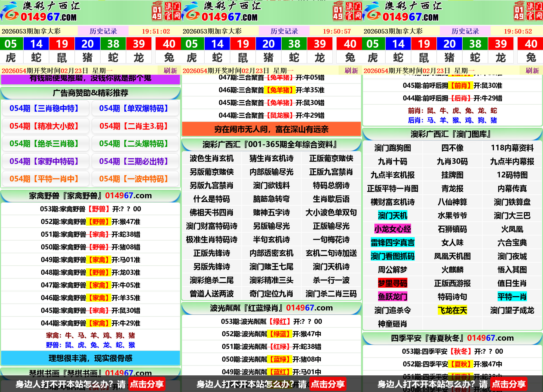Click 刷新 to refresh the draw panel

click(x=170, y=71)
